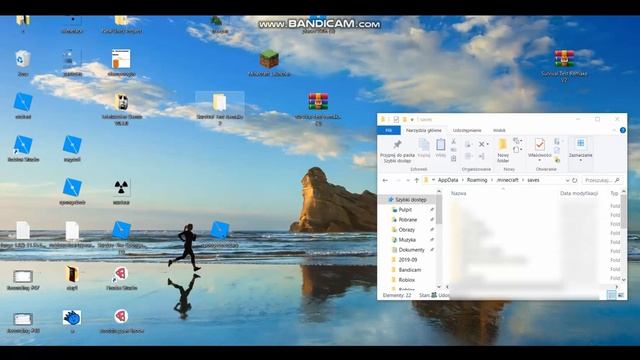Click the refresh icon beside the address bar
This screenshot has width=640, height=360.
pos(575,180)
